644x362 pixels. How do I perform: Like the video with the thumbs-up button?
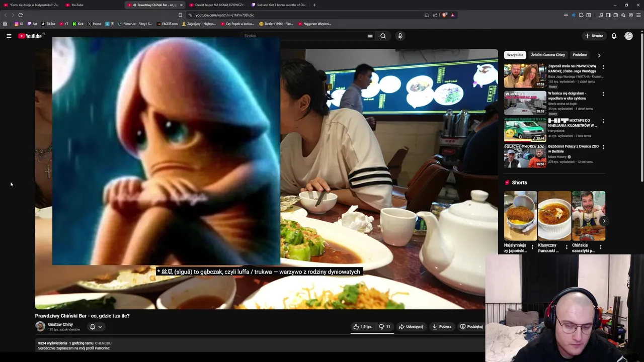point(362,326)
